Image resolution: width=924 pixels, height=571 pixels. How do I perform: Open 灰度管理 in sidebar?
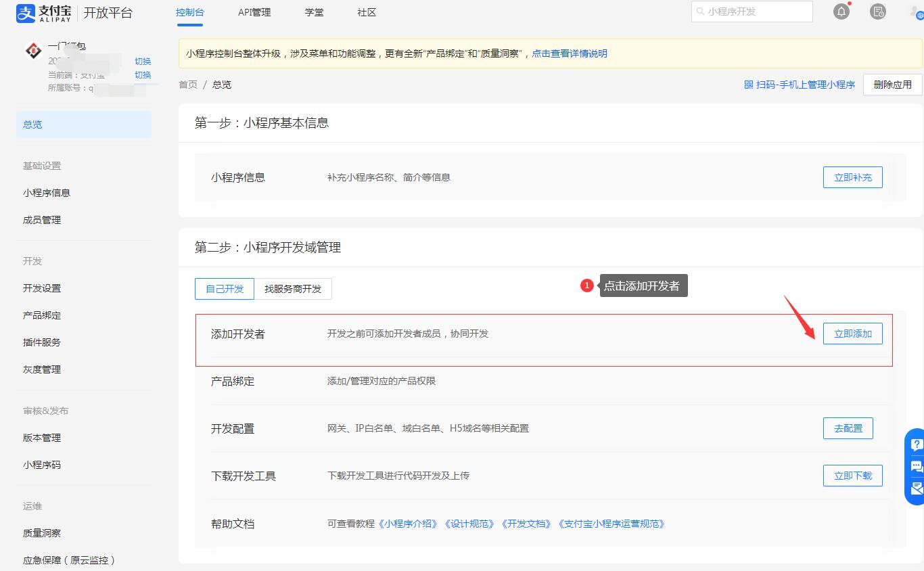[42, 369]
